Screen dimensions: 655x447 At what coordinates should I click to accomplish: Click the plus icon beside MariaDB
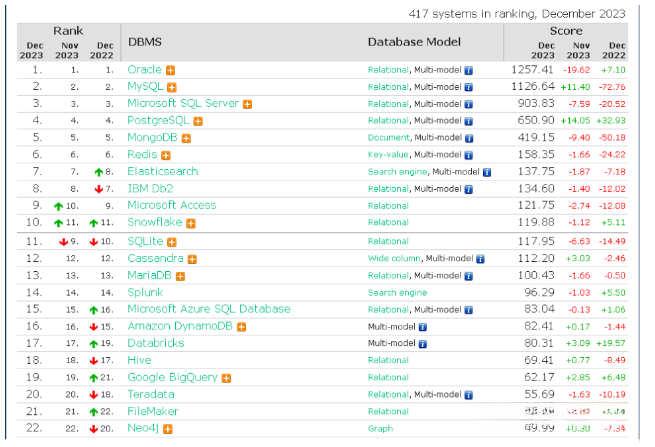pyautogui.click(x=180, y=277)
